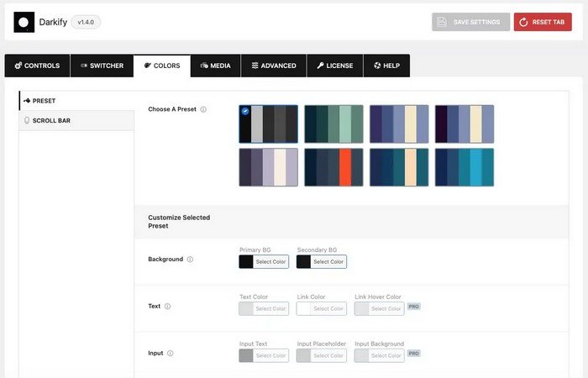Select the black and gray preset
This screenshot has height=378, width=588.
coord(269,124)
